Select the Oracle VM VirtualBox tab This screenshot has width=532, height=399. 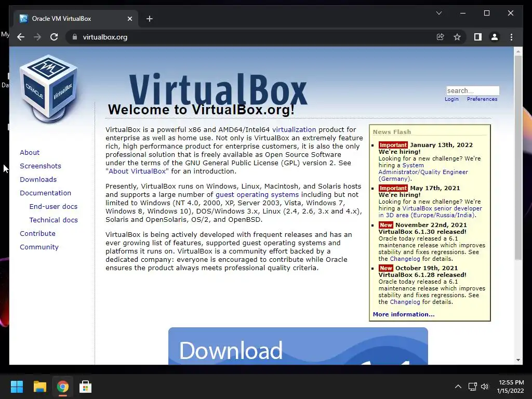pyautogui.click(x=76, y=19)
